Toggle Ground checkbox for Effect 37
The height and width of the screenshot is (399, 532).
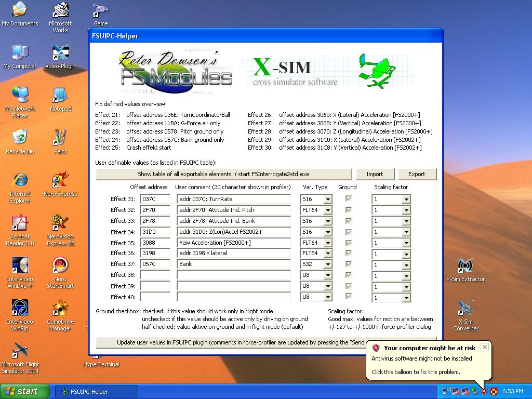(348, 263)
